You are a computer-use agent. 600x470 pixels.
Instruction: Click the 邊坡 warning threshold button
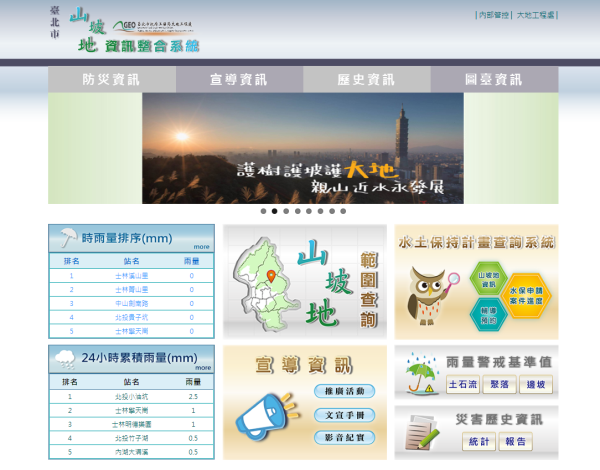[x=536, y=384]
